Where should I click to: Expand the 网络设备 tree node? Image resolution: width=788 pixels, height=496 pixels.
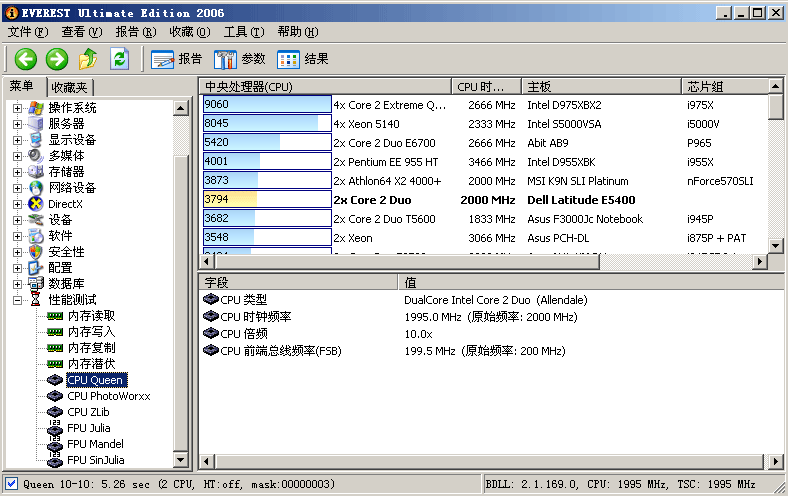(x=18, y=188)
